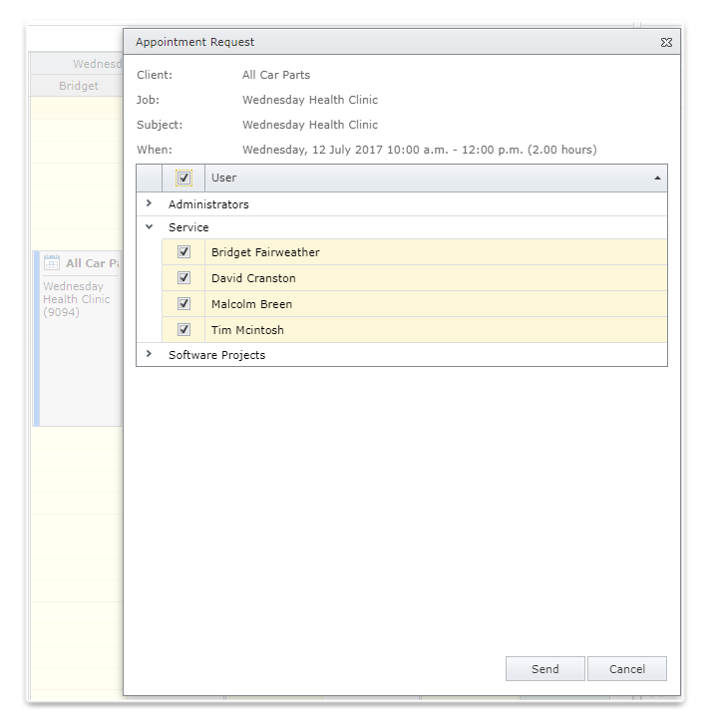This screenshot has width=719, height=728.
Task: Uncheck David Cranston checkbox
Action: click(x=183, y=278)
